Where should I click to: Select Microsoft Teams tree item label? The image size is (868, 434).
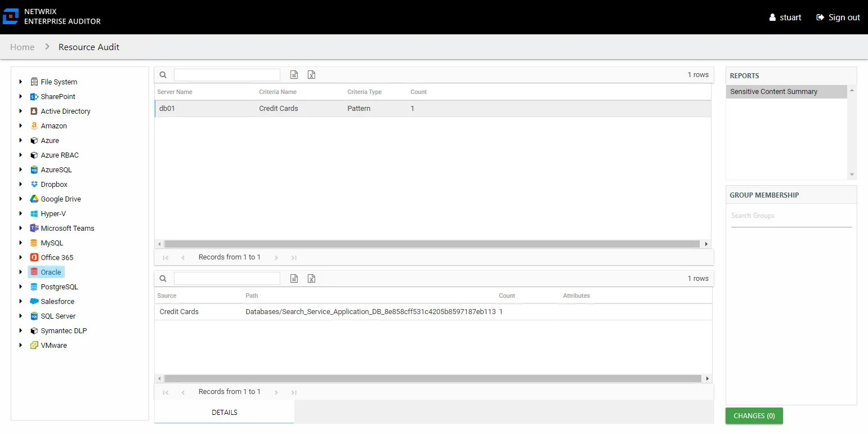coord(68,228)
